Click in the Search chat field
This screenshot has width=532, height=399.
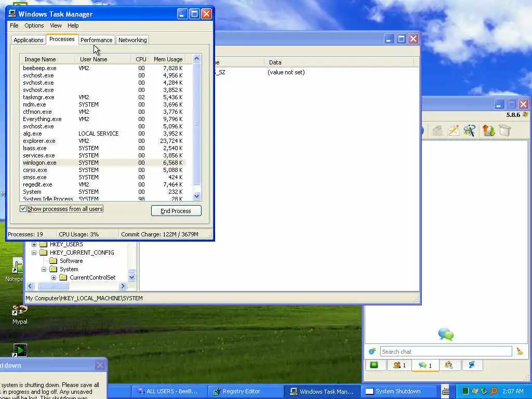coord(446,352)
